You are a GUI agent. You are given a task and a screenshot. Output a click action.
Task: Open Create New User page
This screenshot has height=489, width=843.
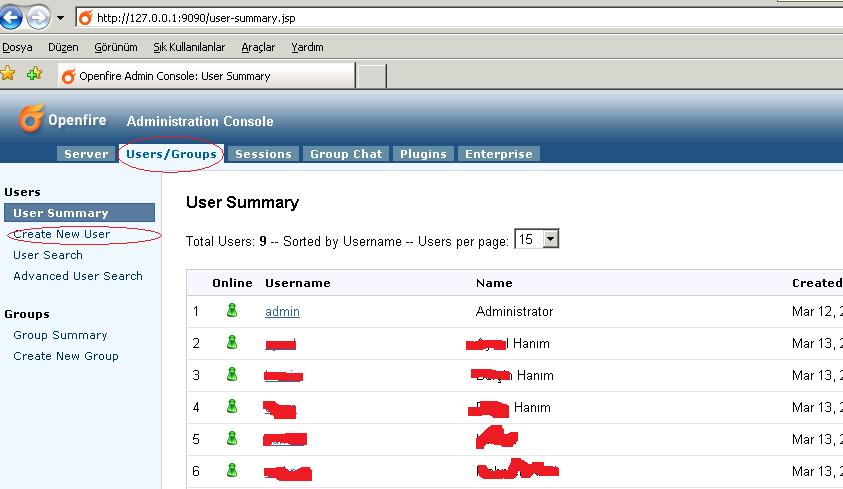[61, 234]
